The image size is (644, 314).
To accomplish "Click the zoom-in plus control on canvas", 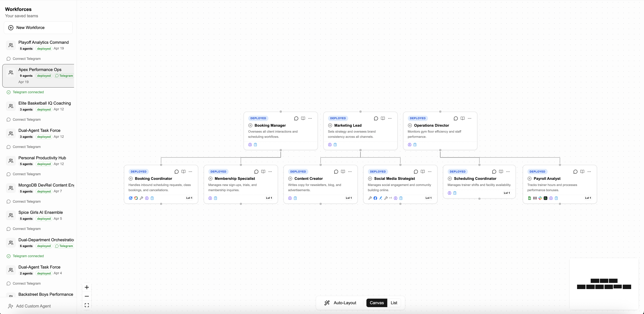I will pyautogui.click(x=87, y=288).
